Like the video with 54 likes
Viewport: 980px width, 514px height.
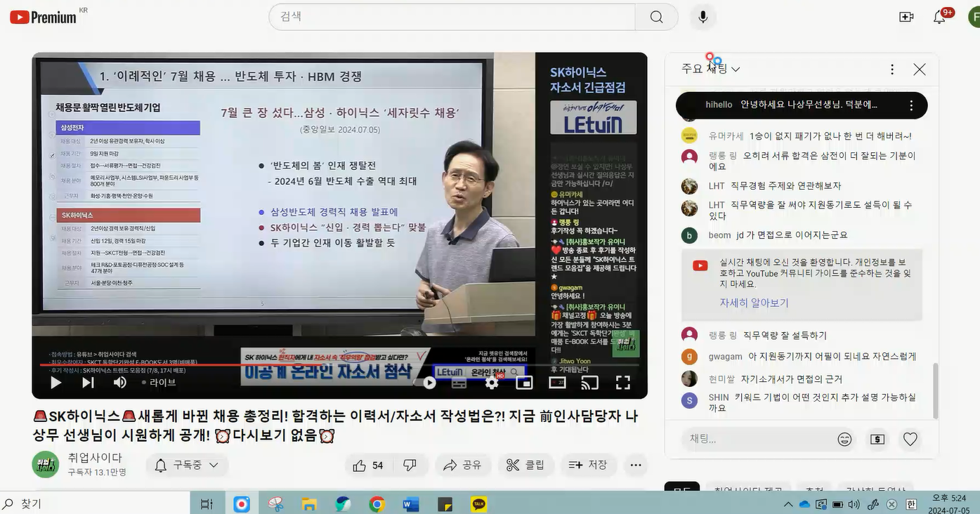tap(368, 465)
